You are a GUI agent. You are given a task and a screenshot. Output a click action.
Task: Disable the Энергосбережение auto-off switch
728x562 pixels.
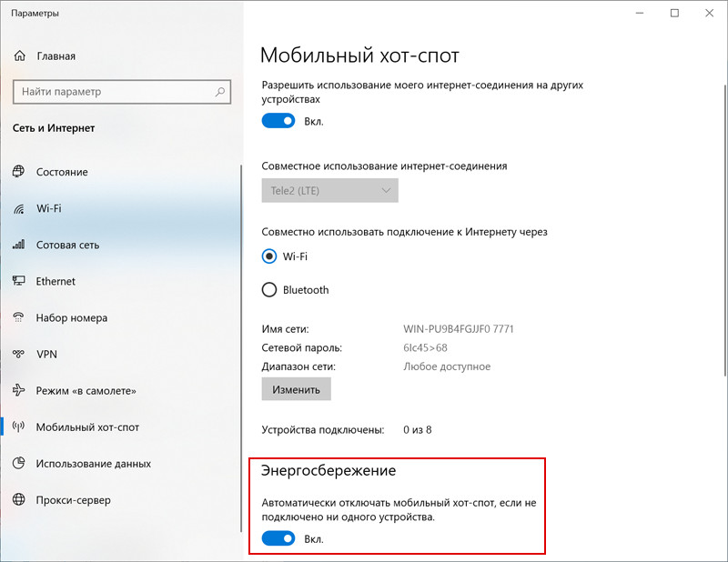[x=278, y=538]
